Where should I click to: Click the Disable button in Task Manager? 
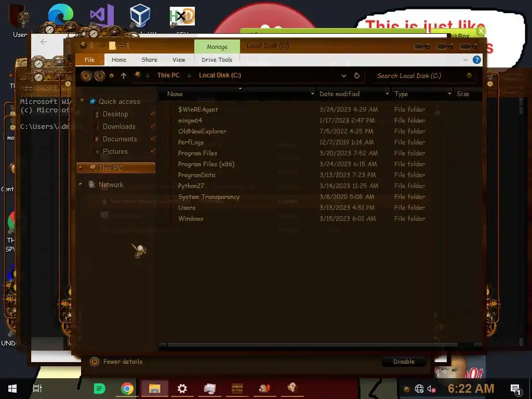[404, 362]
